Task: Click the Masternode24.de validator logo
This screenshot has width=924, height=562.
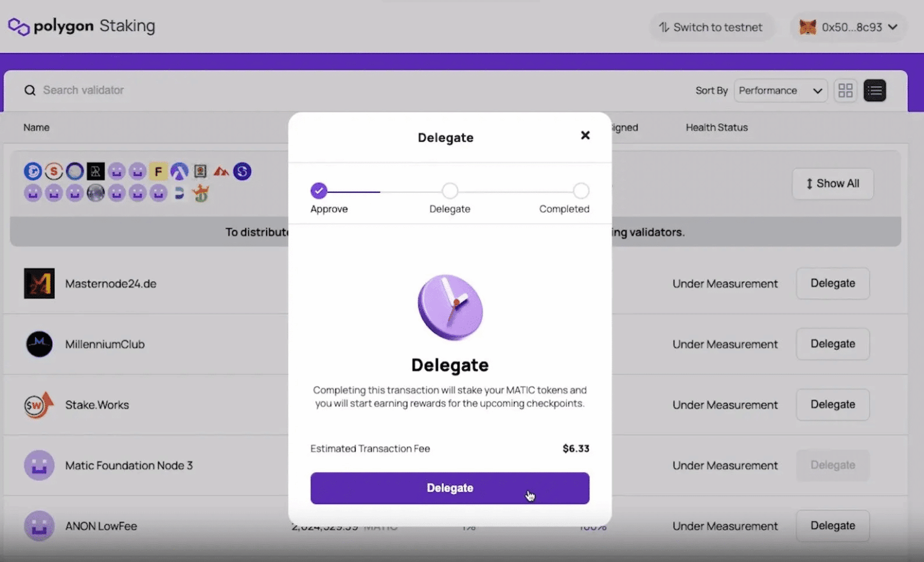Action: coord(39,283)
